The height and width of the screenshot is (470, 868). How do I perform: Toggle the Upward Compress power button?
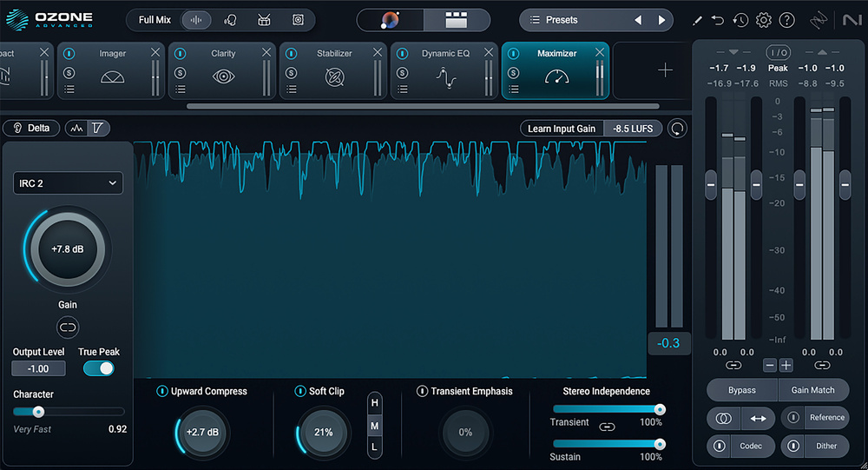tap(161, 392)
